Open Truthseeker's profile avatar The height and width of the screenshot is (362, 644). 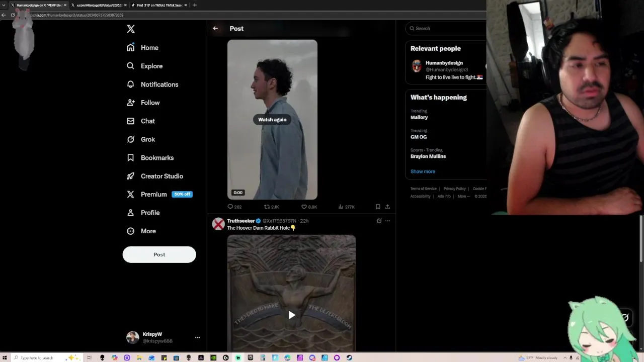pyautogui.click(x=218, y=224)
